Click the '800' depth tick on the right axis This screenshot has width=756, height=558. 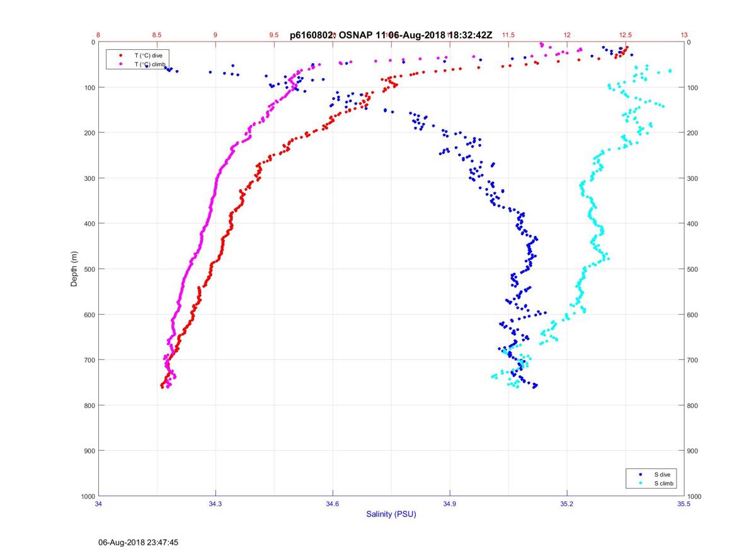point(694,405)
